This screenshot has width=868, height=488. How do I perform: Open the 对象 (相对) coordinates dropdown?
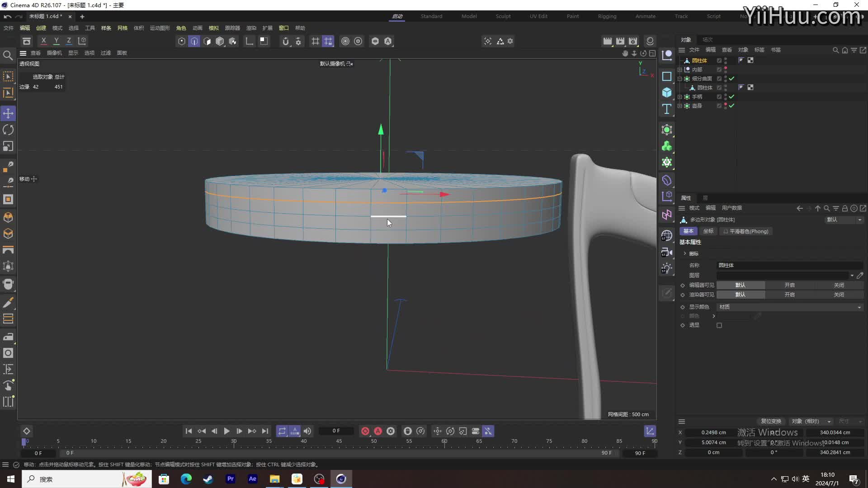[x=811, y=421]
